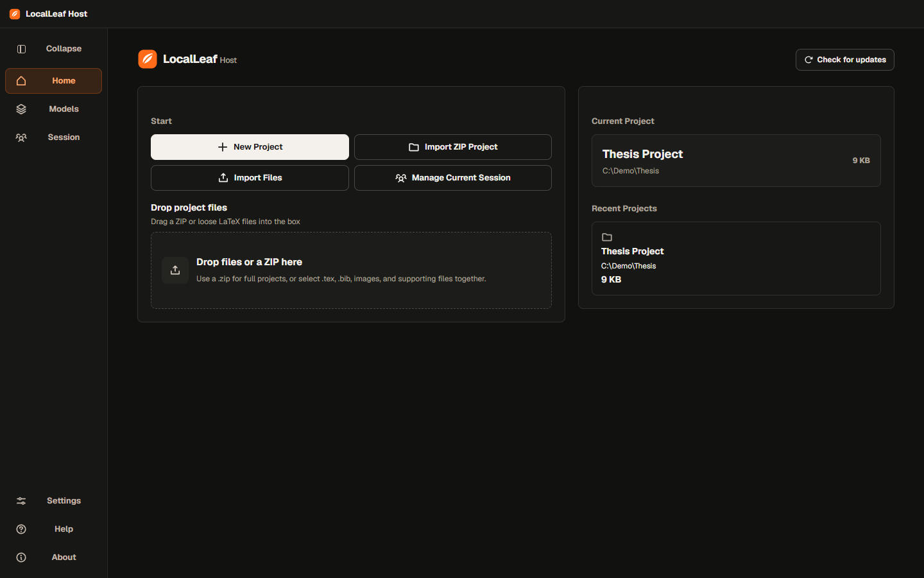This screenshot has height=578, width=924.
Task: Click the 9 KB size in Current Project
Action: (x=861, y=161)
